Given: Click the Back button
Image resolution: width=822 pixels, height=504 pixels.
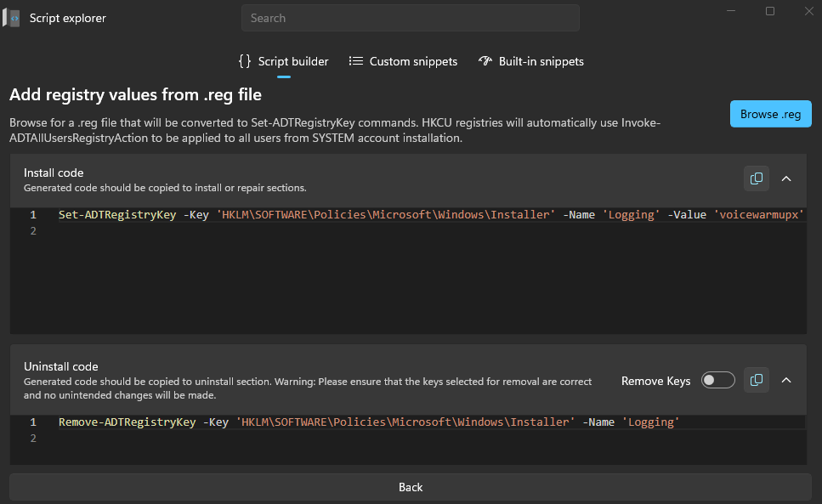Looking at the screenshot, I should pos(411,487).
